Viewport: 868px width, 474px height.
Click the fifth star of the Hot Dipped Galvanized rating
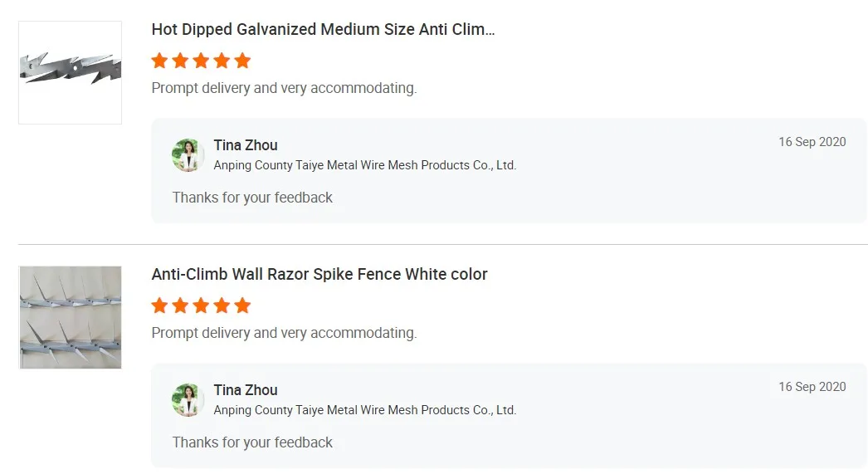tap(242, 61)
